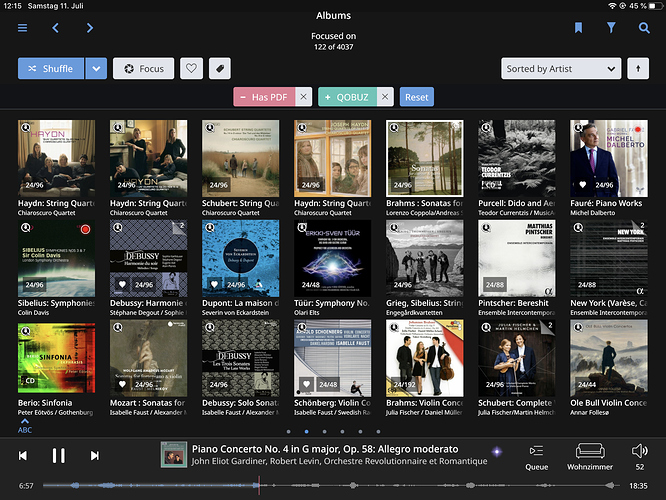Screen dimensions: 666x500
Task: Go forward with the right arrow
Action: tap(90, 28)
